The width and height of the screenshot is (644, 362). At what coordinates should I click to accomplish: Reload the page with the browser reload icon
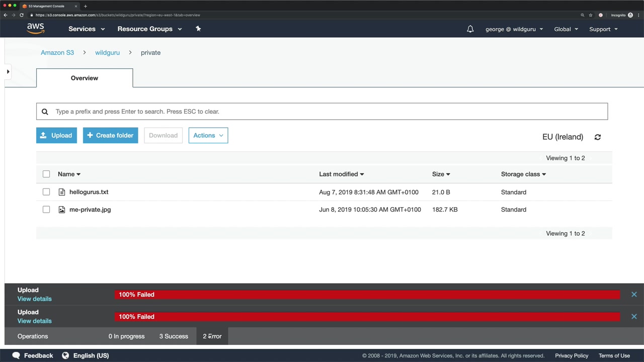pos(22,15)
